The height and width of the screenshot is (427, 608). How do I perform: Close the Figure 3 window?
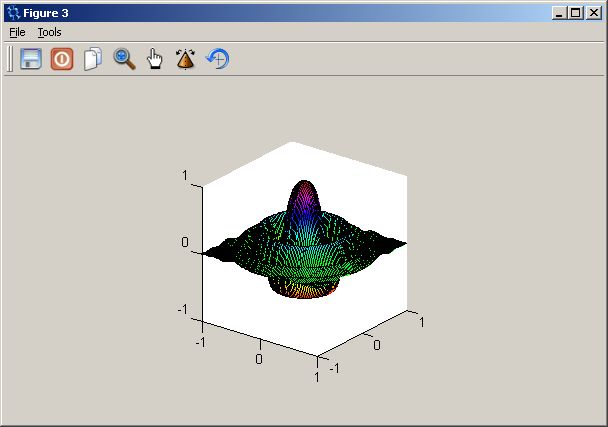(594, 13)
